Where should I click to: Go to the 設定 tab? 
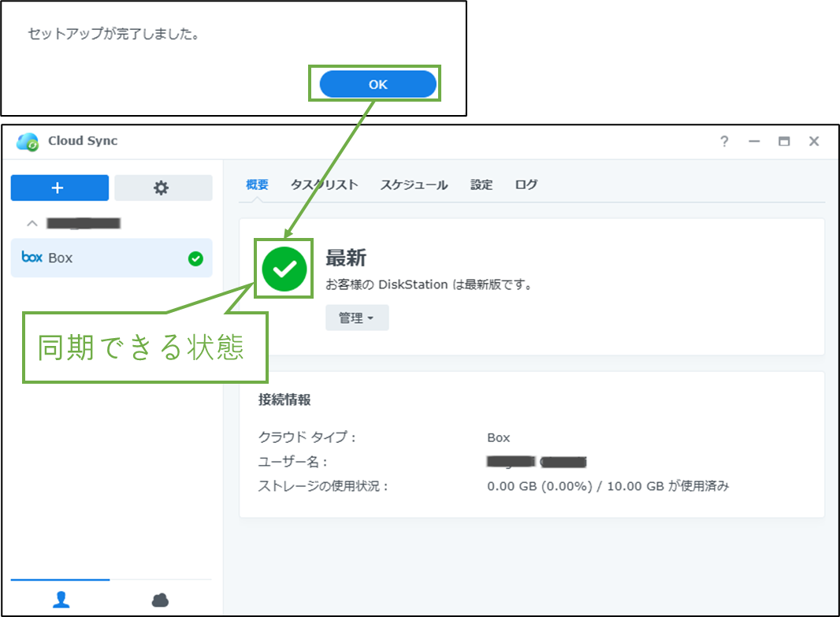click(x=481, y=184)
